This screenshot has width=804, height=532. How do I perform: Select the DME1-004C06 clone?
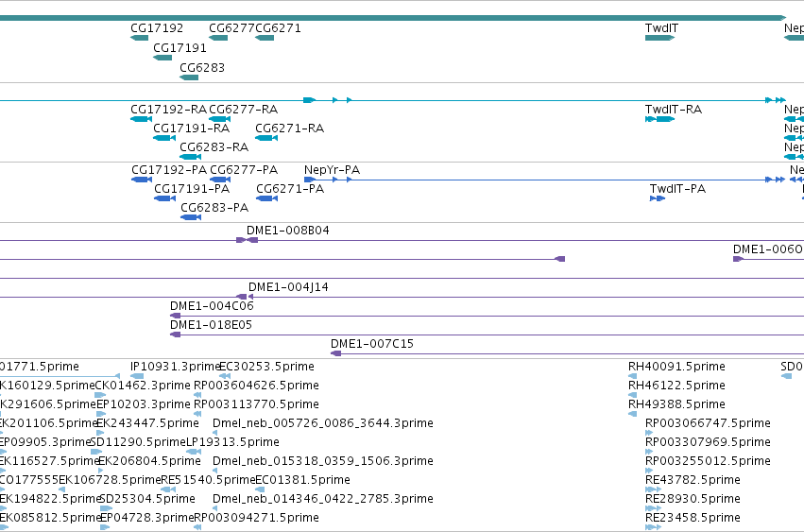tap(212, 306)
